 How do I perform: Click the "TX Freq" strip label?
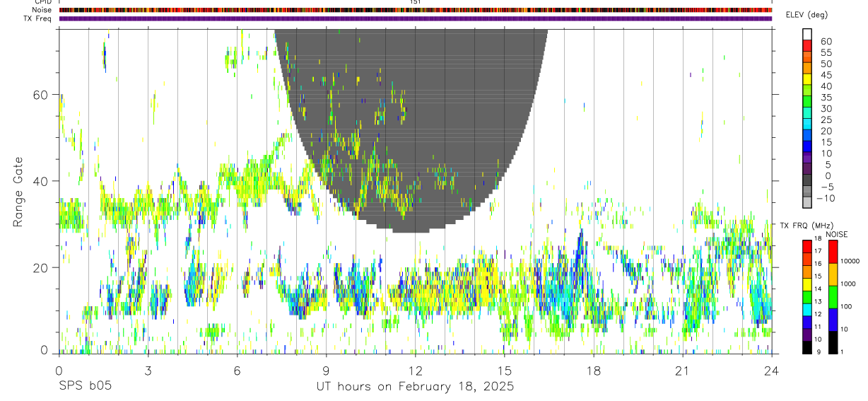39,18
